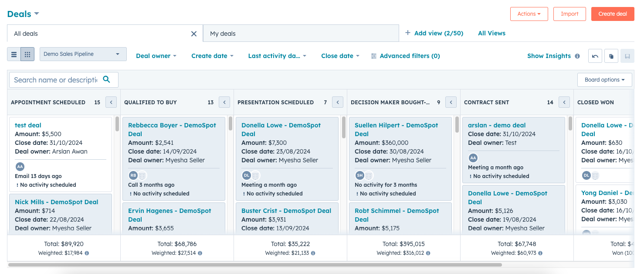Click RB avatar on Rebbecca Boyer card
This screenshot has width=644, height=274.
[x=133, y=175]
